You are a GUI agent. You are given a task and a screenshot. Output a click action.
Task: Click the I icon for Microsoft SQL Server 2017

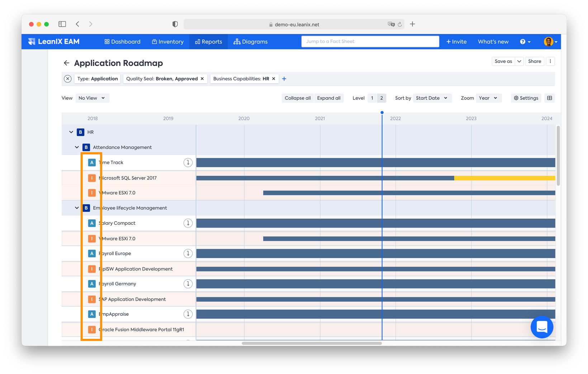(x=92, y=178)
